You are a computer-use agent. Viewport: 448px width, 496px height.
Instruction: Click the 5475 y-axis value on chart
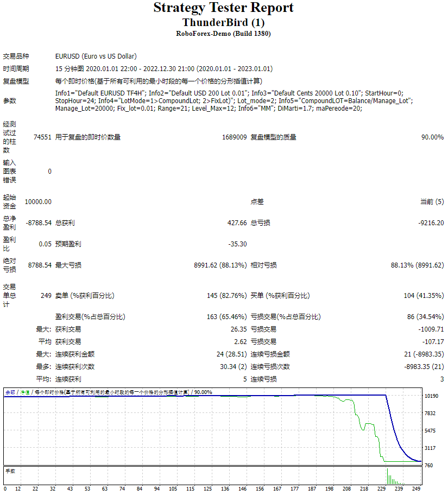coord(430,430)
